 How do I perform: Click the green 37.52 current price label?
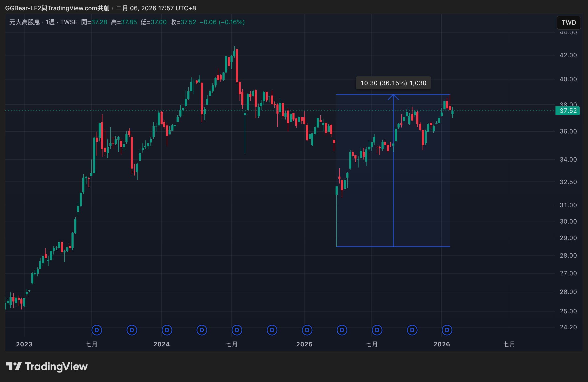click(x=568, y=111)
